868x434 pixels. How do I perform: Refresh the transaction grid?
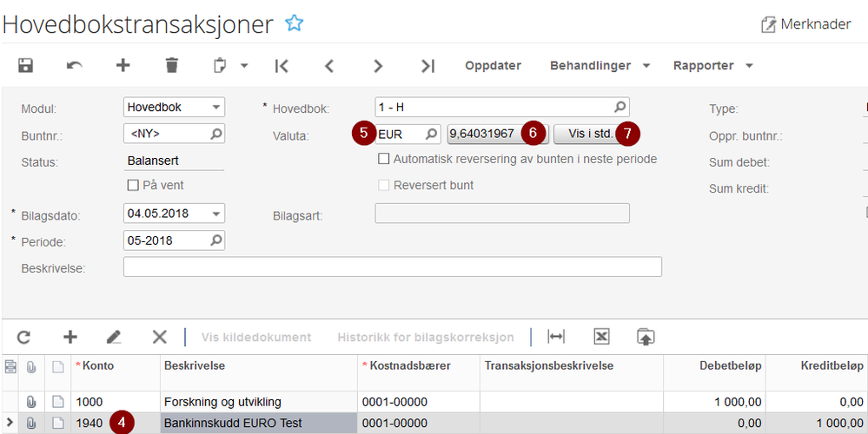coord(23,338)
